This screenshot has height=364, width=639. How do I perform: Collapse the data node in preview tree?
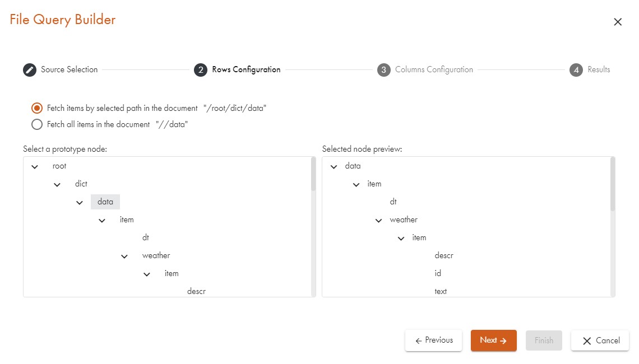pos(334,166)
